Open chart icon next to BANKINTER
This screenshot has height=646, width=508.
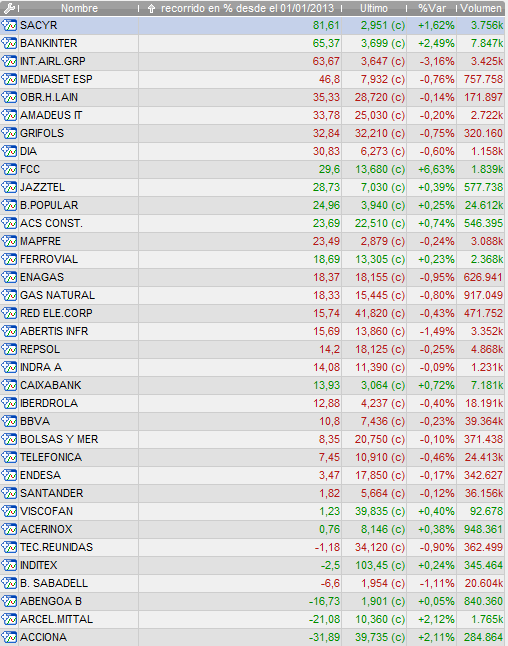tap(9, 43)
